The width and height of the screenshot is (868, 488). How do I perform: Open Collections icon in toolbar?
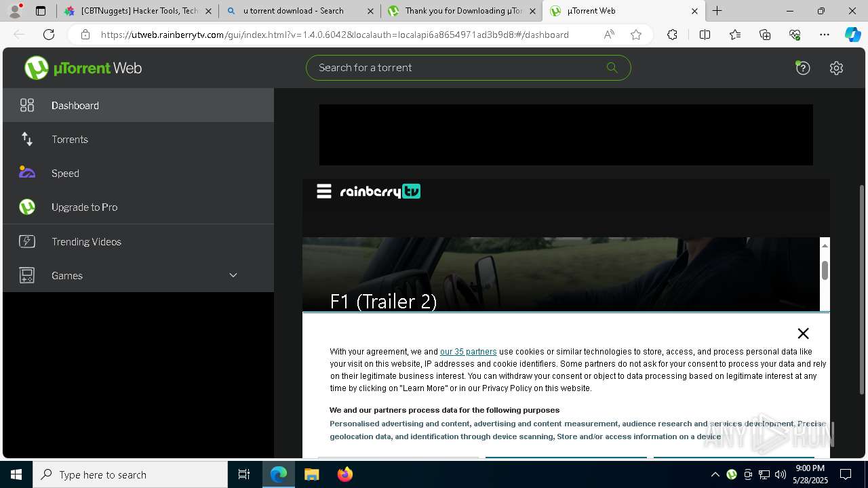(765, 35)
